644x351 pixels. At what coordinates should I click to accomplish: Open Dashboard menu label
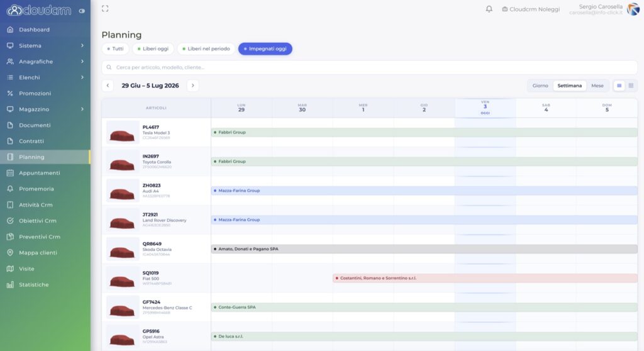tap(34, 30)
